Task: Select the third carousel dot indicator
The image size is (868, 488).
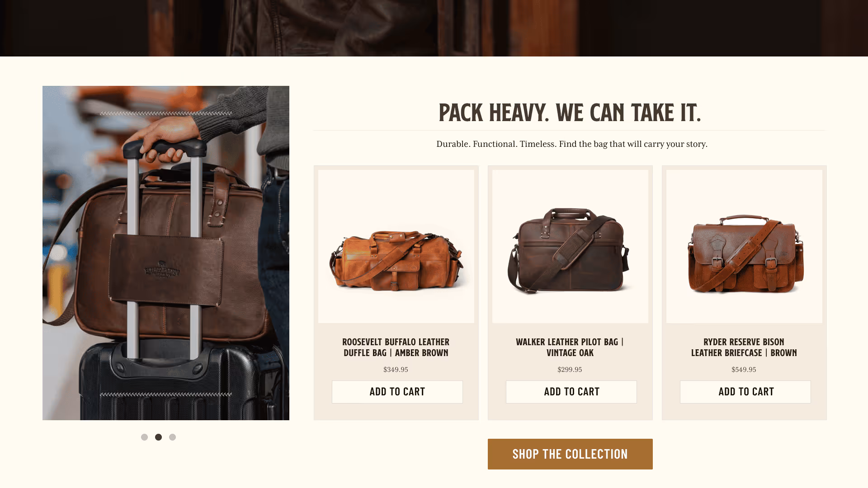Action: (172, 437)
